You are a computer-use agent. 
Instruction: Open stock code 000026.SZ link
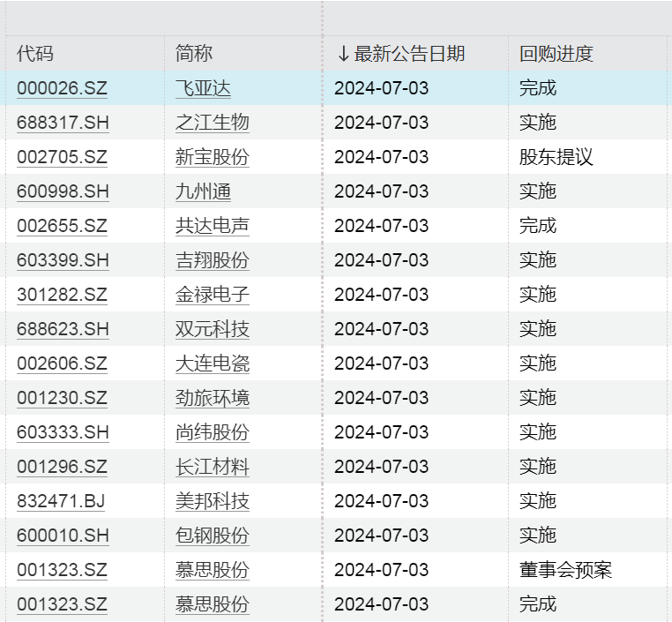62,88
